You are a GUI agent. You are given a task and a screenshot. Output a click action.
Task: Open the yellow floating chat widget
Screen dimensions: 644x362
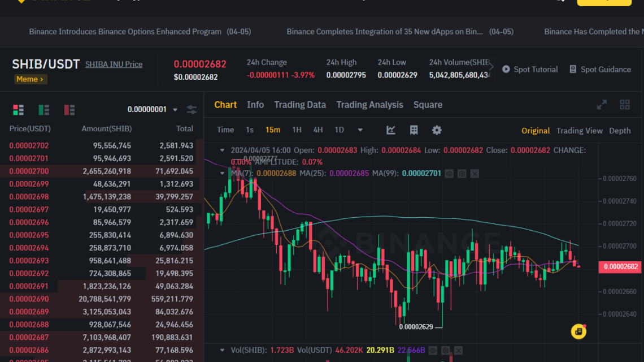[x=578, y=331]
